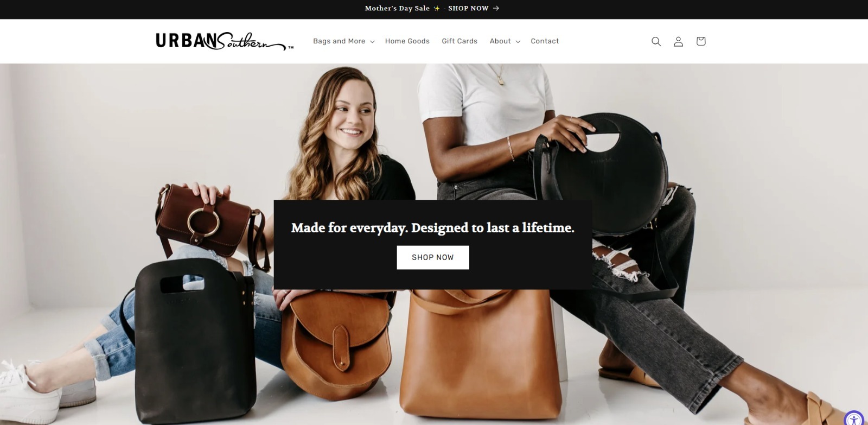Click the white SHOP NOW button
This screenshot has width=868, height=425.
point(433,257)
